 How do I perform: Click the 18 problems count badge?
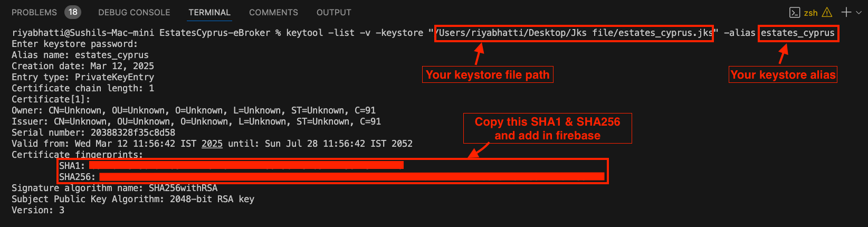[73, 12]
